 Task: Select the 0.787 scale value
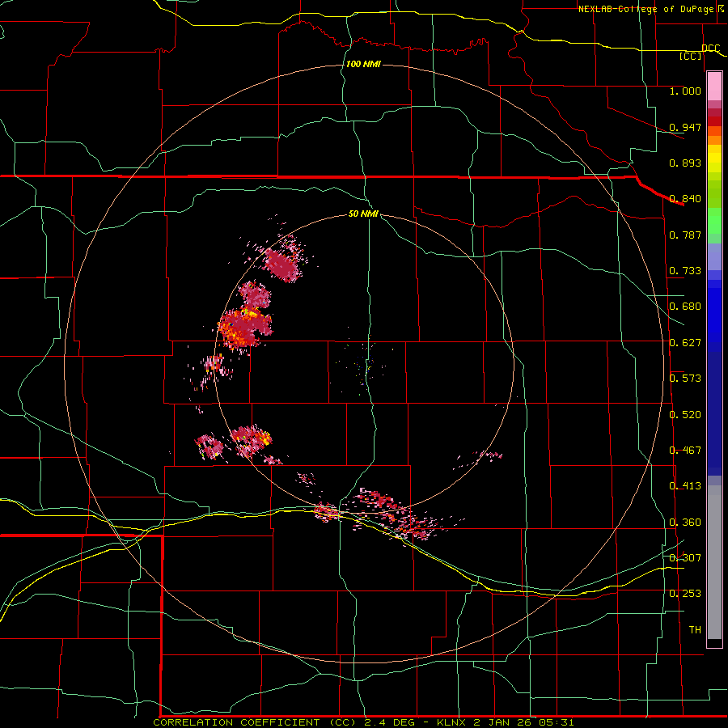coord(685,235)
